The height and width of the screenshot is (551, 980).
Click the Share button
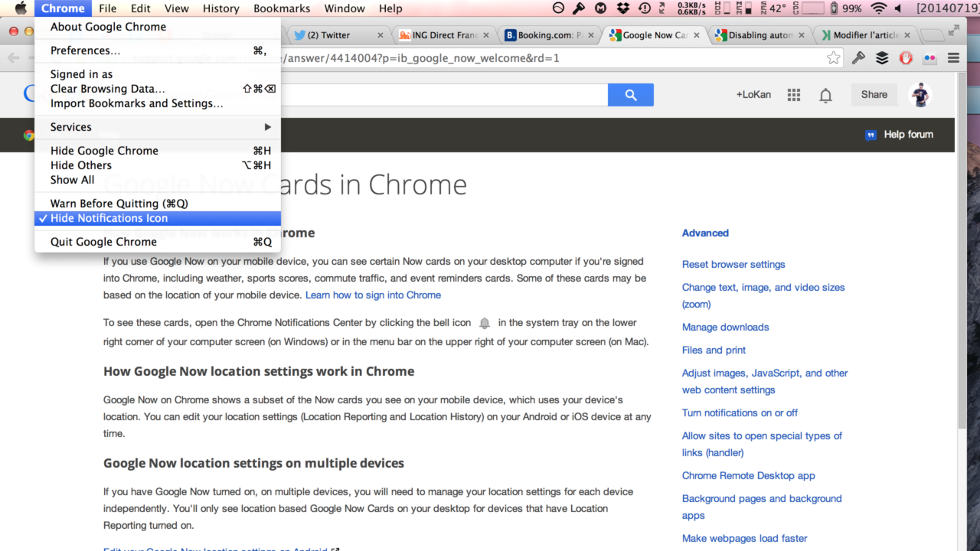click(874, 94)
